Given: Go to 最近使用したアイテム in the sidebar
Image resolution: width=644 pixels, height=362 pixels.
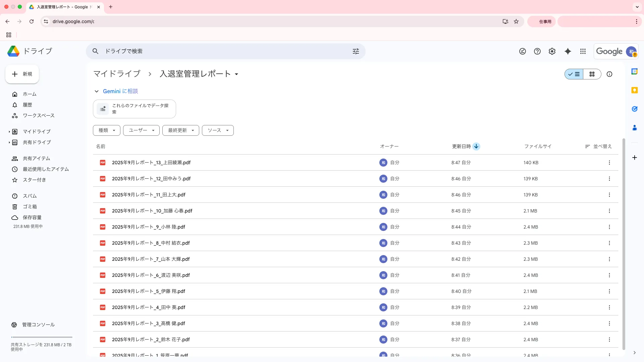Looking at the screenshot, I should (46, 169).
